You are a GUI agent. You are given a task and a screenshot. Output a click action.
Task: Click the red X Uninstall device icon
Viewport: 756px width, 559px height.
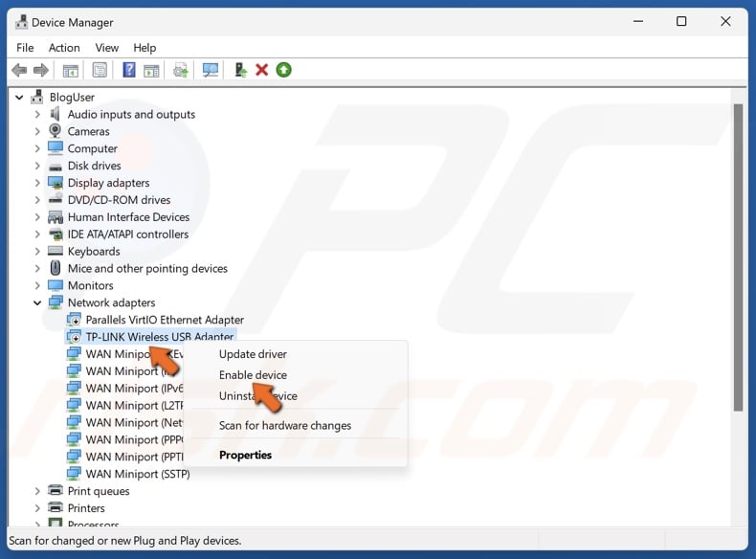[x=262, y=70]
